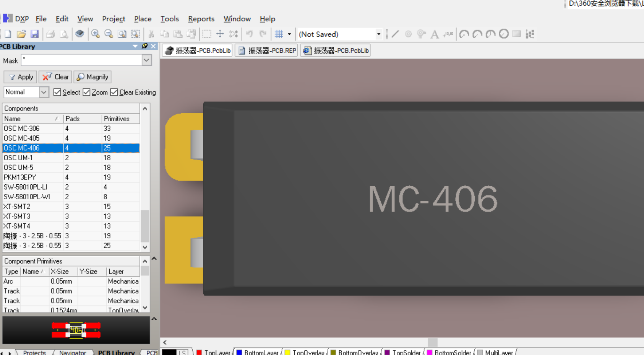Click the Zoom Out magnifier icon

pyautogui.click(x=109, y=34)
